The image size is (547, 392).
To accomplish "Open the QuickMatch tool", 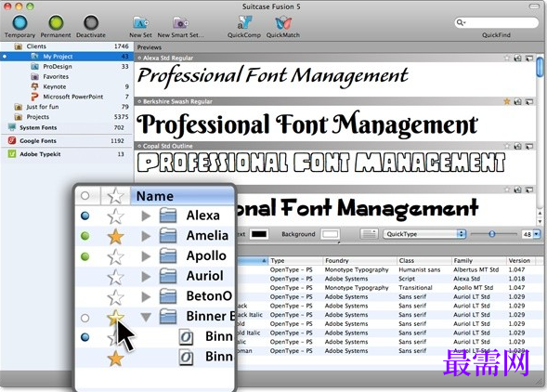I will point(283,23).
